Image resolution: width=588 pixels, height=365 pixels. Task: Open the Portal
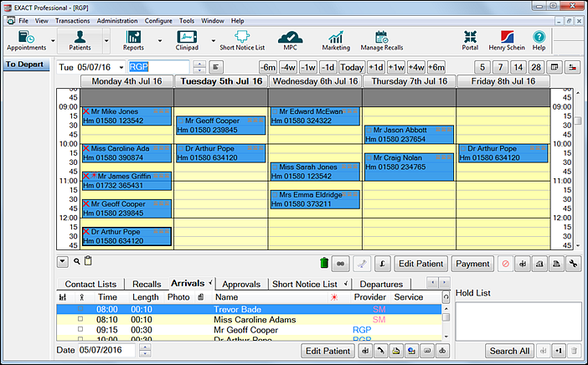pos(470,39)
